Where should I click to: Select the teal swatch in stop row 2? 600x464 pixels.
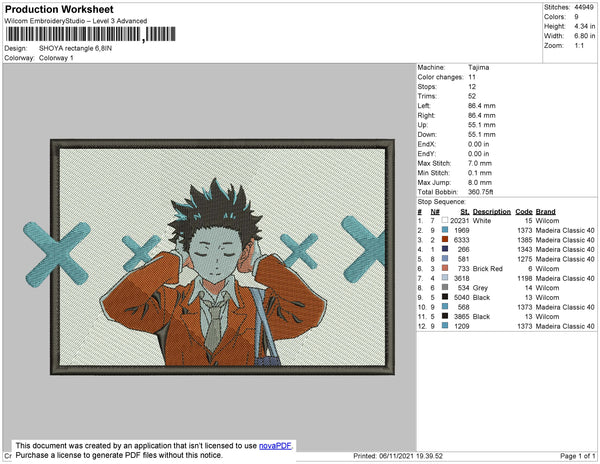pyautogui.click(x=445, y=230)
